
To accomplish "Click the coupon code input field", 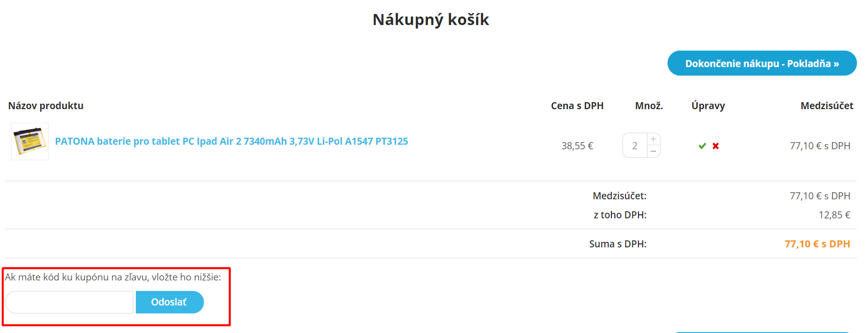I will [69, 302].
